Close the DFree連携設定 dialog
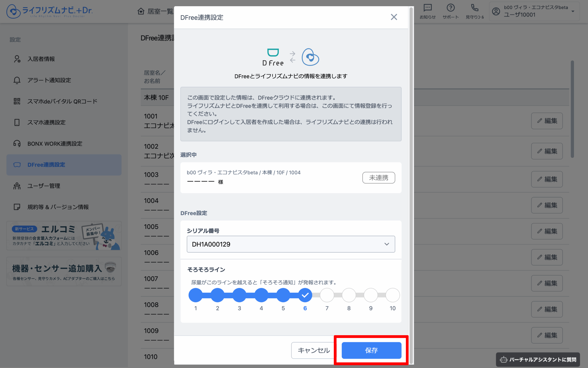The width and height of the screenshot is (588, 368). tap(394, 17)
